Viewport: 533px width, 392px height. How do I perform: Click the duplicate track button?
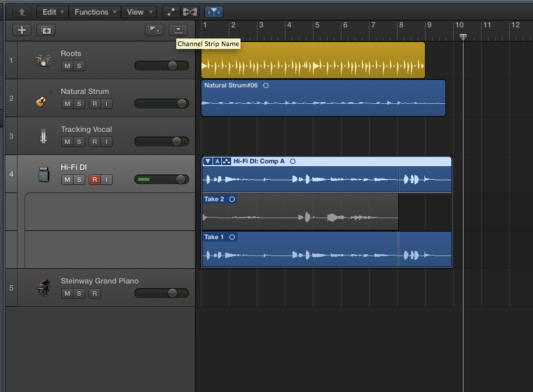[46, 30]
